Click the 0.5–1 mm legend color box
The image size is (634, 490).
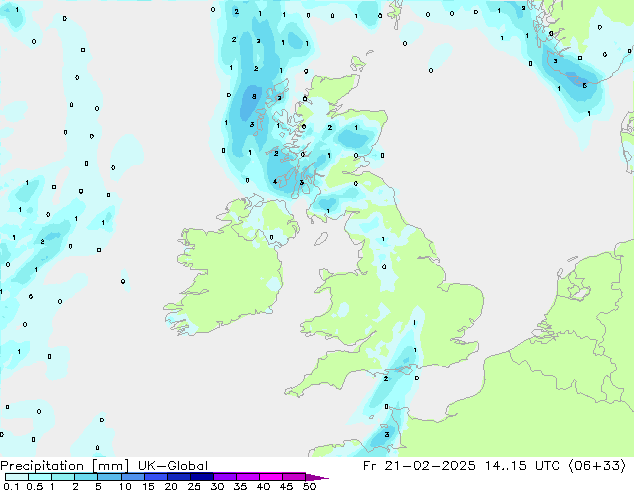(40, 477)
